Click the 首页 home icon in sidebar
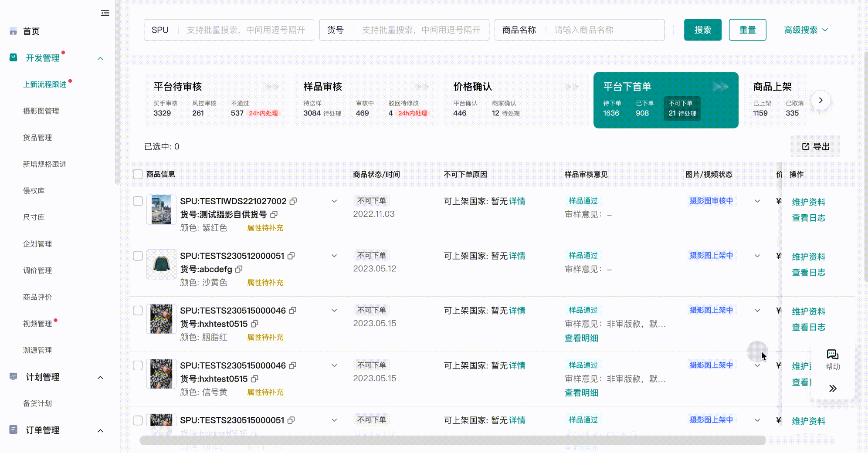 (x=14, y=31)
